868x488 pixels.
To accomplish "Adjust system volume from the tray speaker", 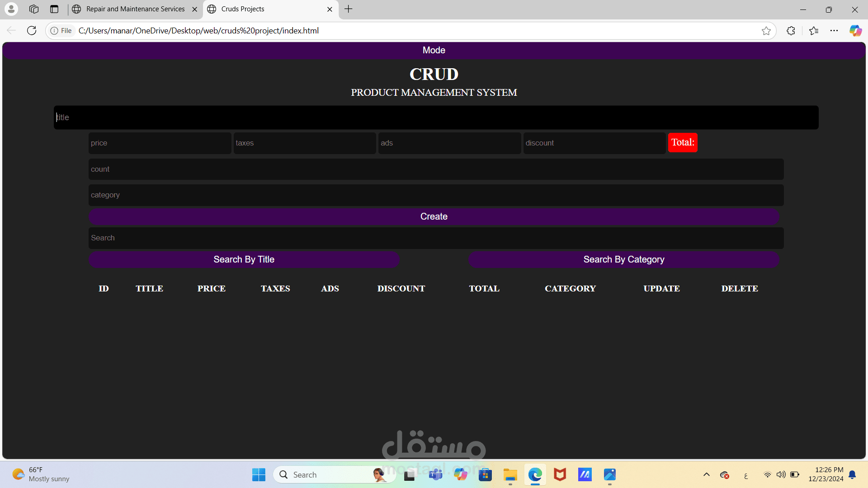I will tap(782, 474).
